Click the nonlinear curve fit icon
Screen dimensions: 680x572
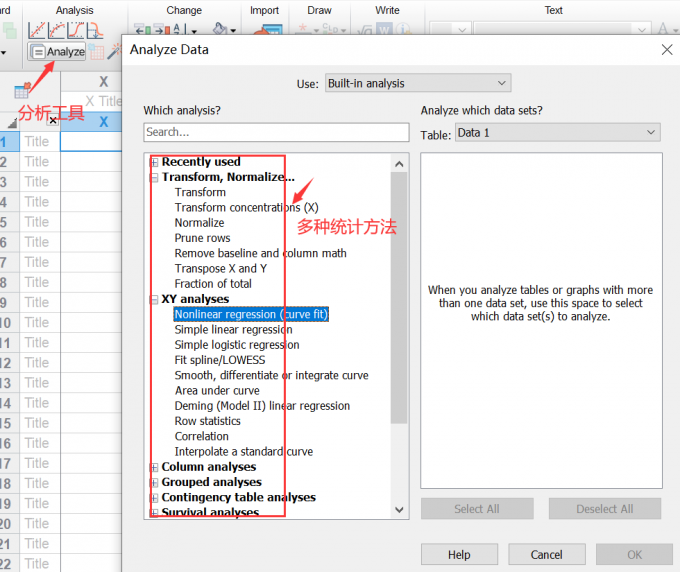[x=56, y=31]
